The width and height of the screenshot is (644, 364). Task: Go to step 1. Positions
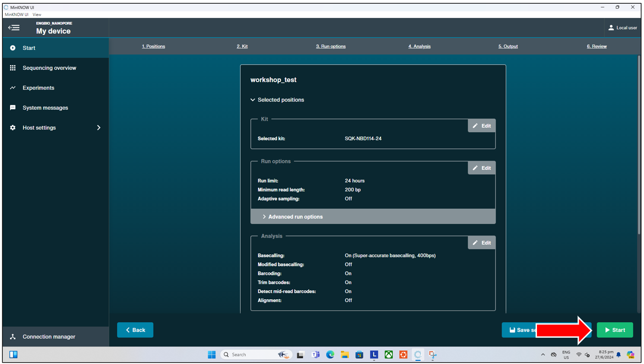(153, 46)
